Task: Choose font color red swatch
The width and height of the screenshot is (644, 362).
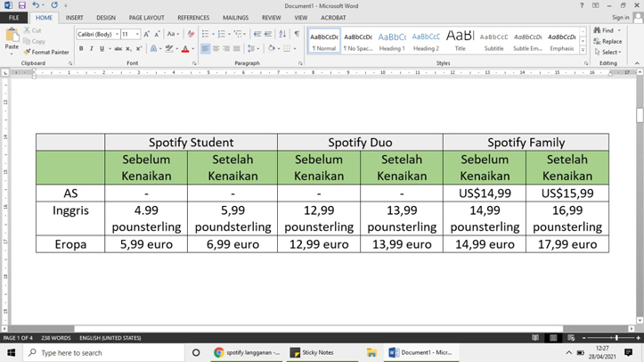Action: click(x=185, y=48)
